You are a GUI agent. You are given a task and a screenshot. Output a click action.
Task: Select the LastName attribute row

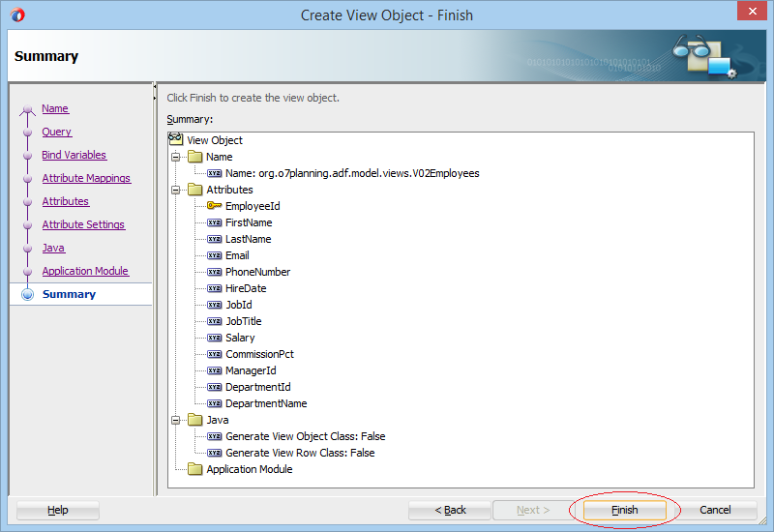point(249,239)
